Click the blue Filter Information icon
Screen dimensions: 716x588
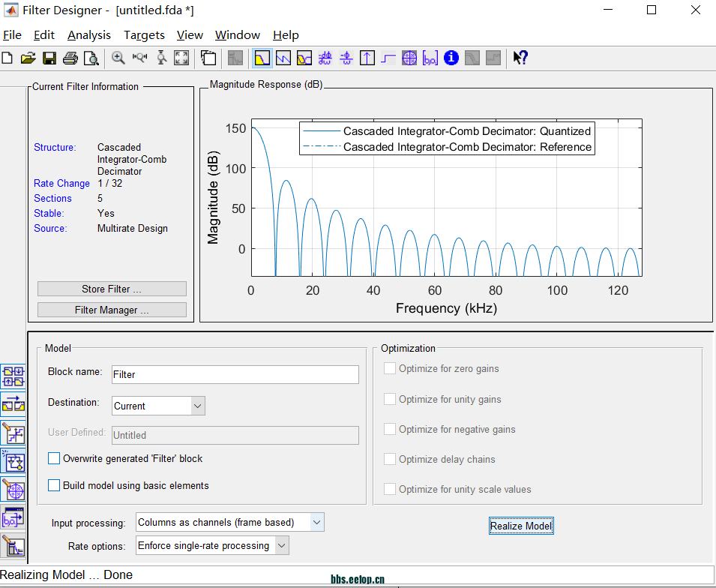point(451,58)
